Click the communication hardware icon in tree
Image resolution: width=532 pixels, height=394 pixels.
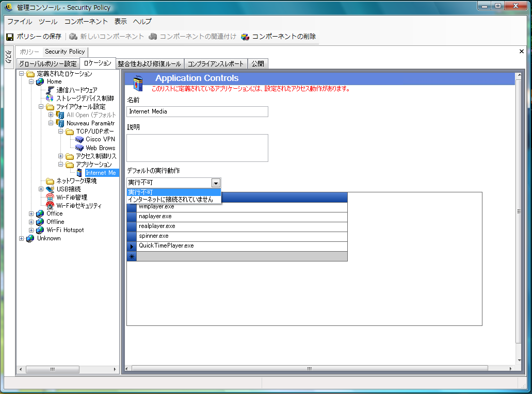pos(50,90)
